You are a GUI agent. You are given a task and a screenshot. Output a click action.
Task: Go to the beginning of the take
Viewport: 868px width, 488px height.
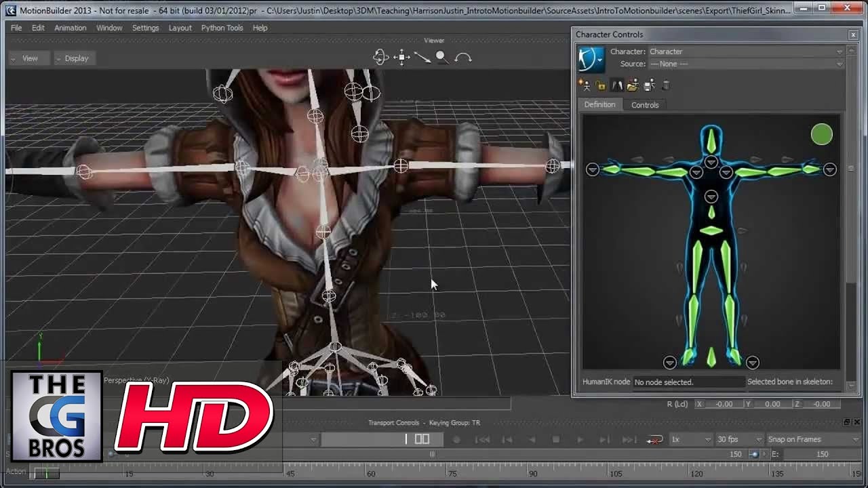tap(482, 439)
